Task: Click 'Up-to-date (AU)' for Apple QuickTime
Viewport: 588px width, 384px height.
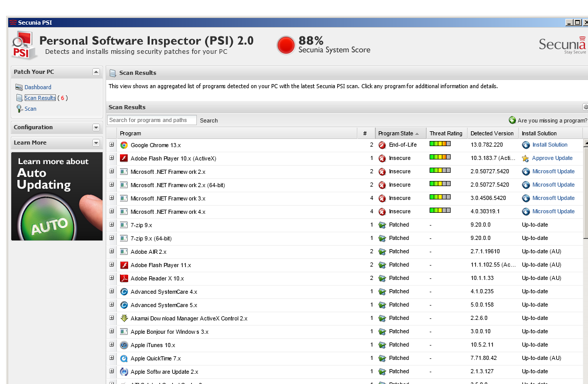Action: click(541, 358)
